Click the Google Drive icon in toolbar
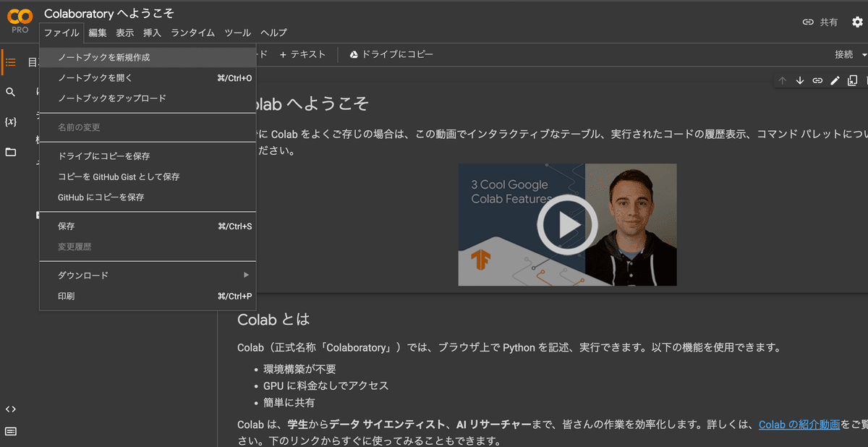This screenshot has height=447, width=868. click(354, 55)
